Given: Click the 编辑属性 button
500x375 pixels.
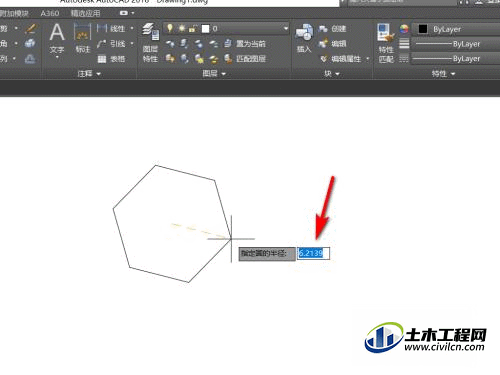Looking at the screenshot, I should pos(341,59).
